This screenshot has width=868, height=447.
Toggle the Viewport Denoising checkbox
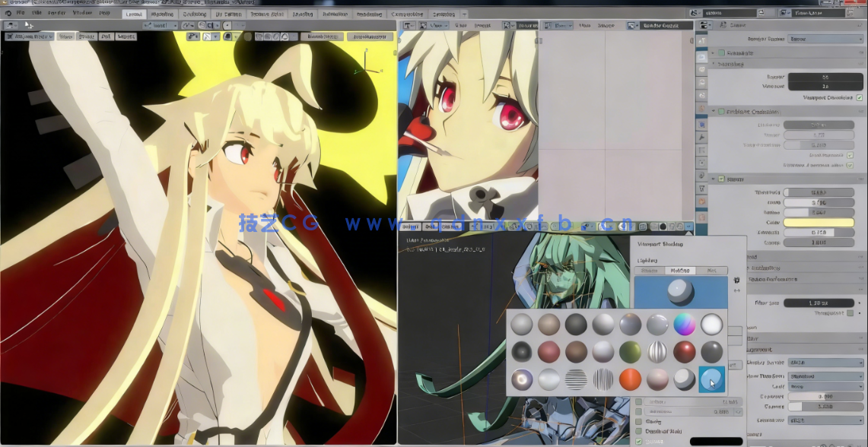(860, 98)
